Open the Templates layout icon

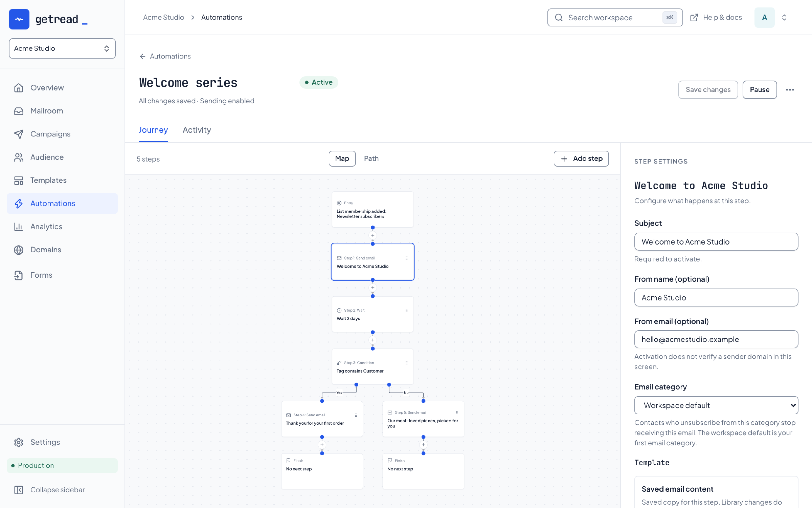pos(19,181)
